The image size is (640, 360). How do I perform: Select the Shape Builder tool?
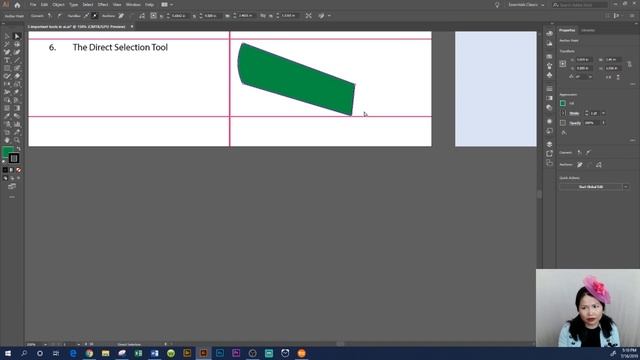point(7,100)
